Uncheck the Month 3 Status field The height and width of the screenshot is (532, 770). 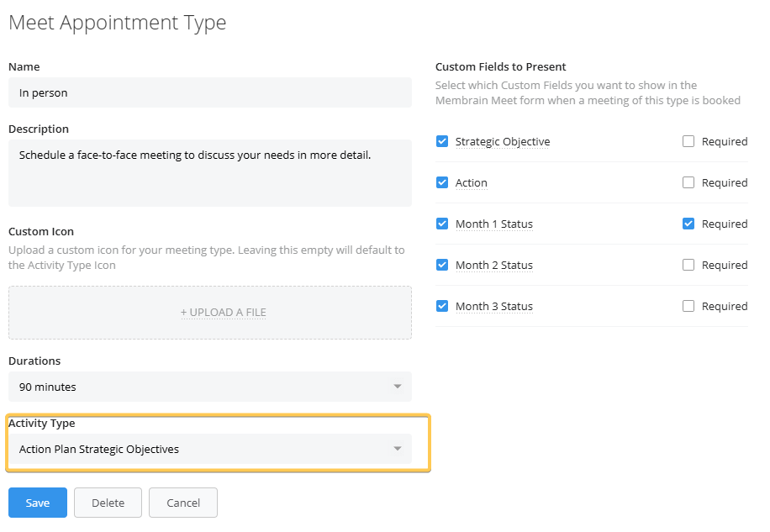[x=442, y=306]
